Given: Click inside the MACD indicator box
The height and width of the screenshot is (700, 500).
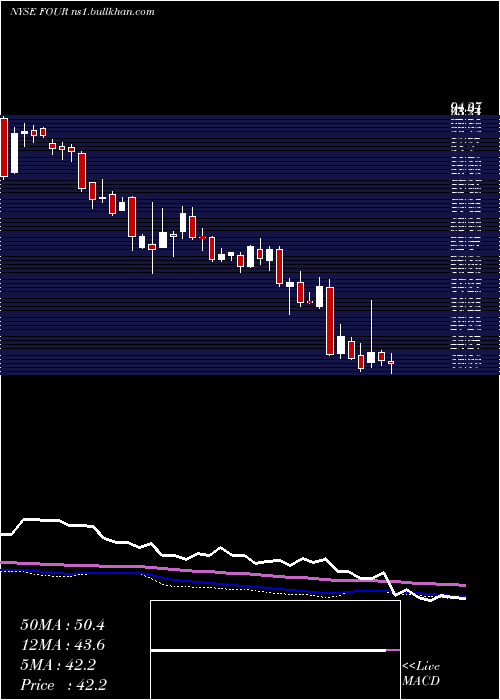Looking at the screenshot, I should tap(275, 650).
